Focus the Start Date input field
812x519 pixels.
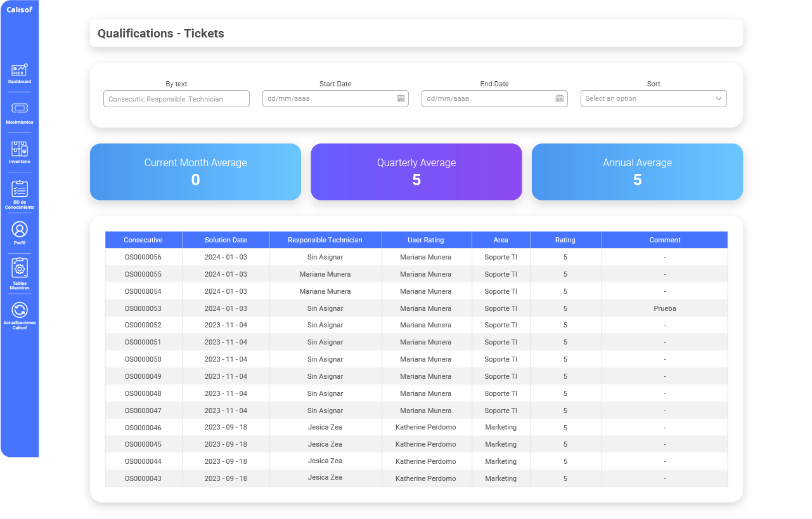coord(328,98)
